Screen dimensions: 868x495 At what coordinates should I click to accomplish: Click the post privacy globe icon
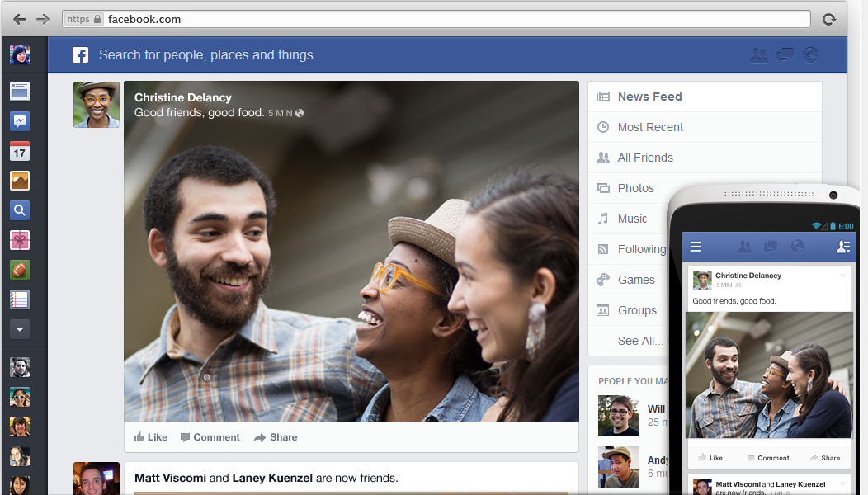pyautogui.click(x=300, y=113)
